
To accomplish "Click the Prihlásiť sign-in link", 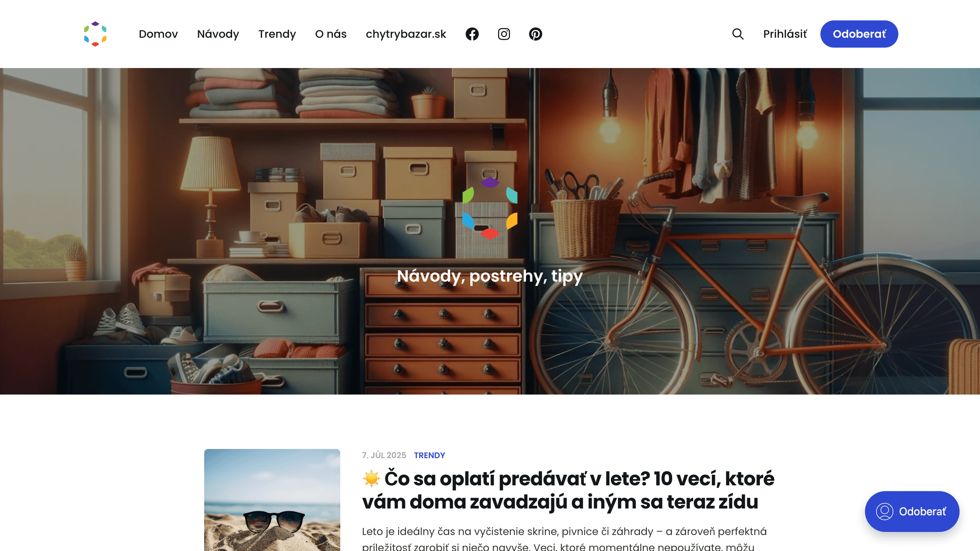I will [784, 34].
